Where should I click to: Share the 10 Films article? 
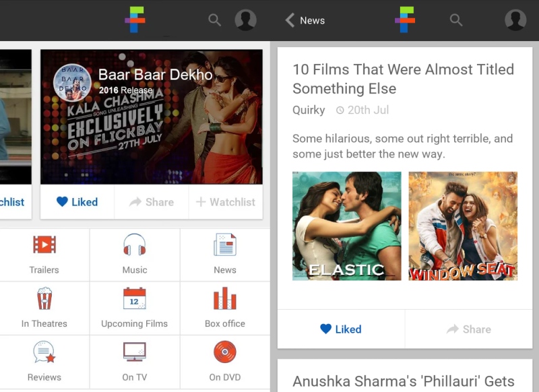(x=469, y=329)
